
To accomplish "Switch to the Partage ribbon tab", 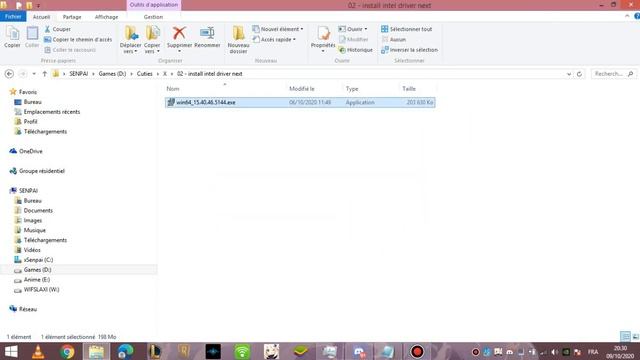I will click(72, 17).
